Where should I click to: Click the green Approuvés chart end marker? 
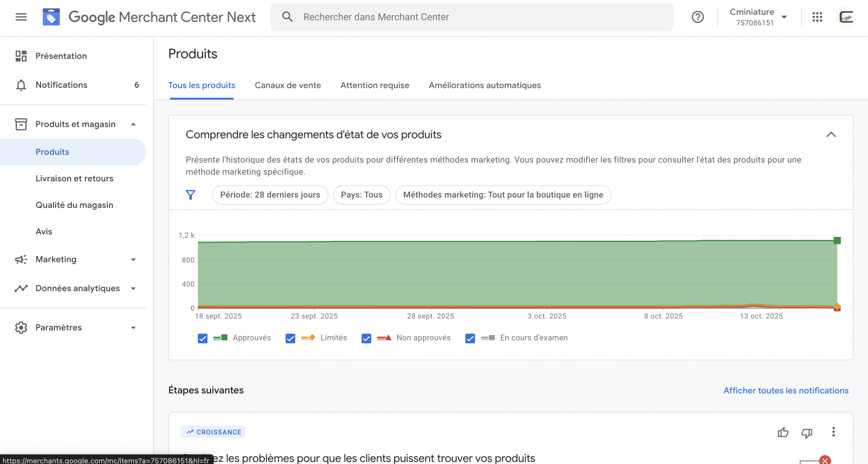(x=837, y=240)
